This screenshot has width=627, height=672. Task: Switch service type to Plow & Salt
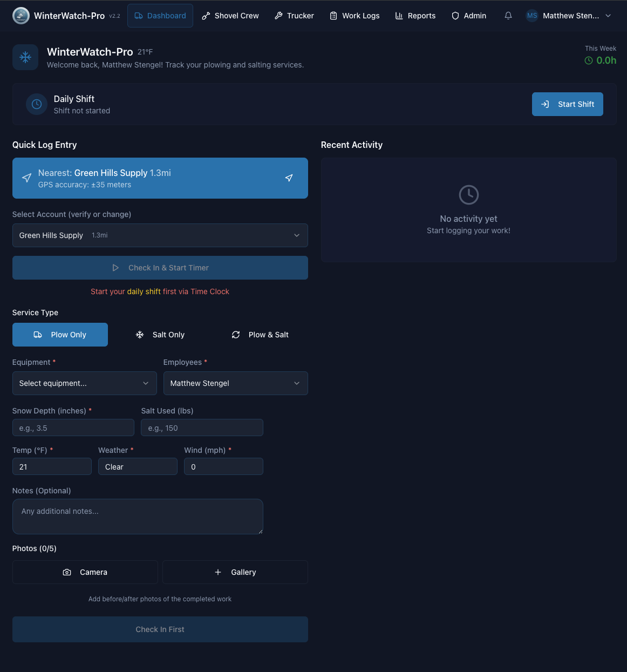260,335
